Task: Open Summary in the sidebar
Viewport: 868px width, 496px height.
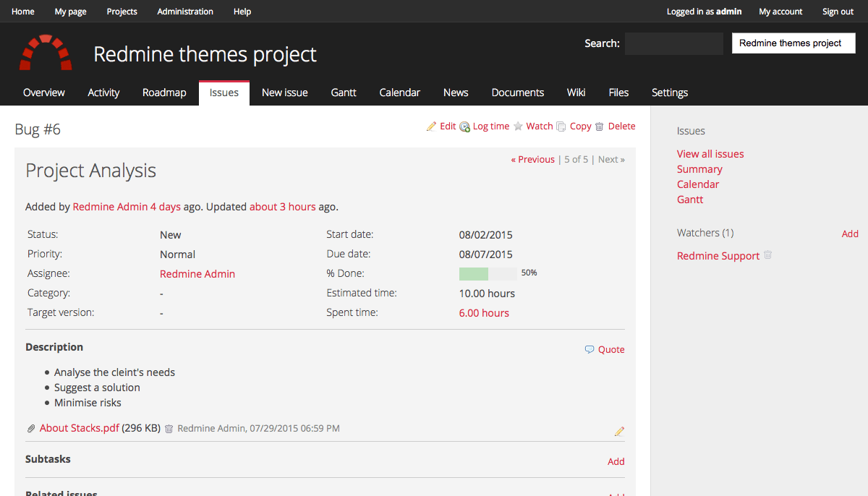Action: (x=699, y=169)
